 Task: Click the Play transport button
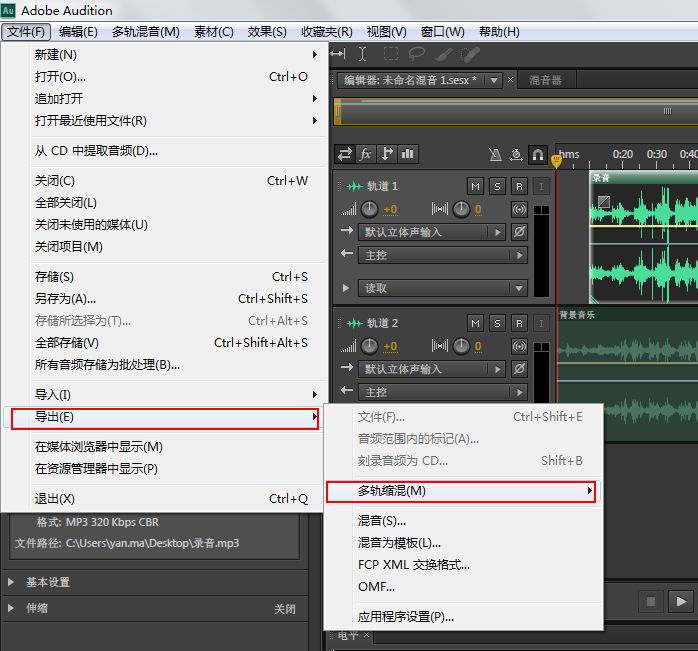click(x=681, y=602)
